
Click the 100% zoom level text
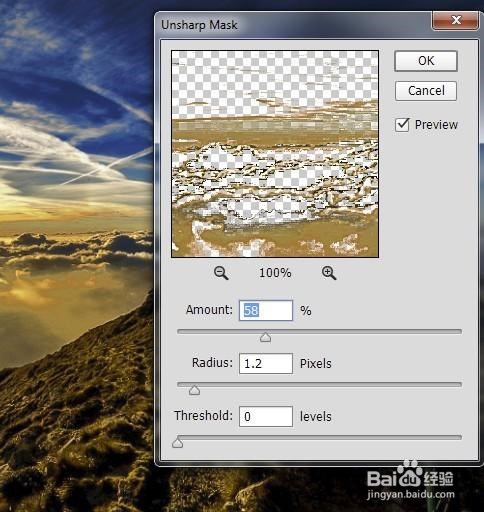(x=275, y=273)
